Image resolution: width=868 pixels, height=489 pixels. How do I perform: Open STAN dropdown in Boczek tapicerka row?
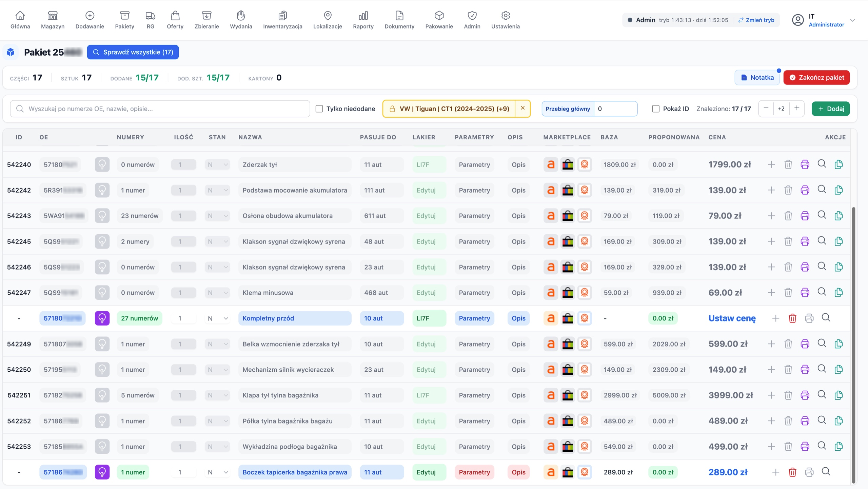(217, 472)
